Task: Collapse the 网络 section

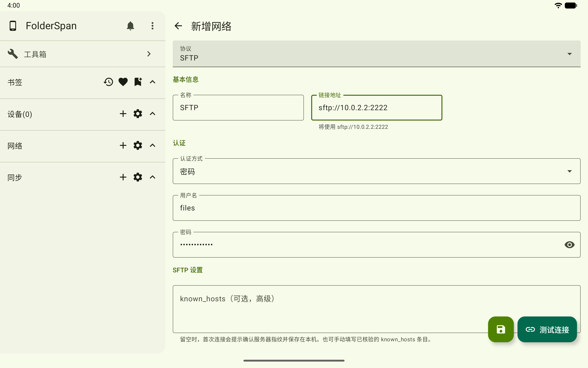Action: [152, 145]
